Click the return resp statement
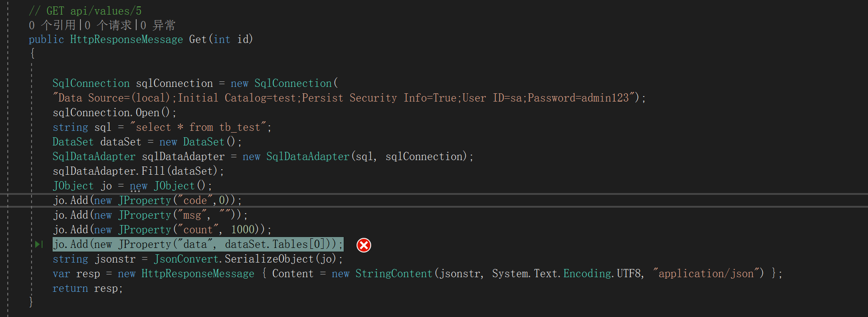The width and height of the screenshot is (868, 317). (x=87, y=288)
